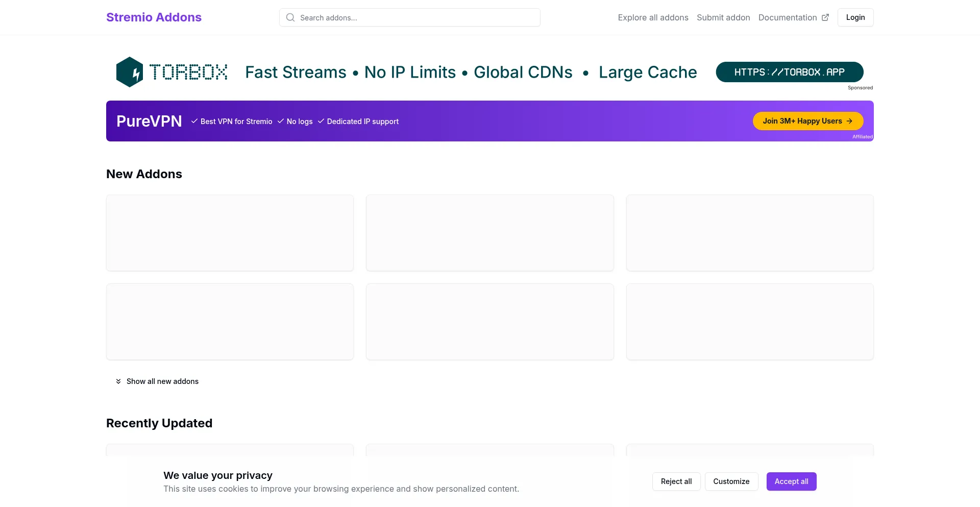Viewport: 980px width, 507px height.
Task: Reject all cookies
Action: [676, 481]
